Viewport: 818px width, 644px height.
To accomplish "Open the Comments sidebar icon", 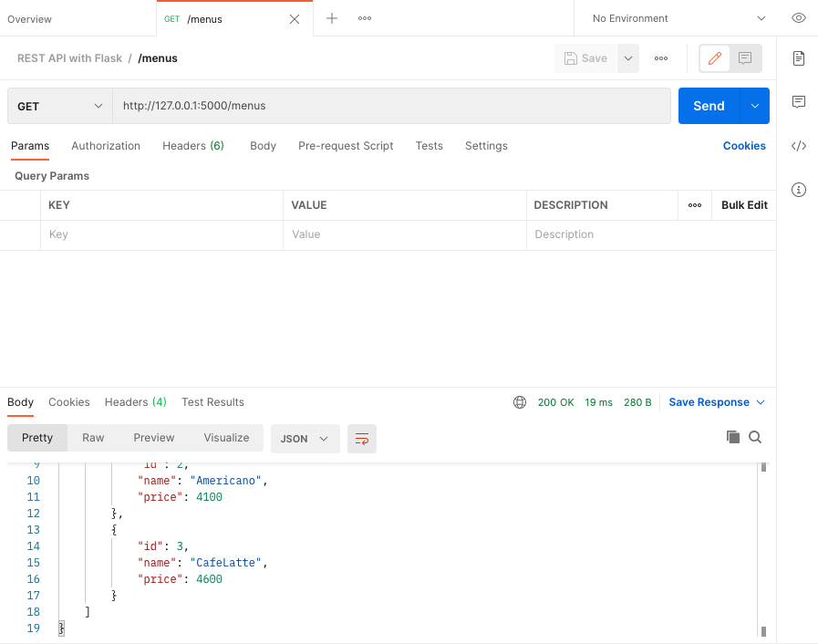I will [799, 102].
